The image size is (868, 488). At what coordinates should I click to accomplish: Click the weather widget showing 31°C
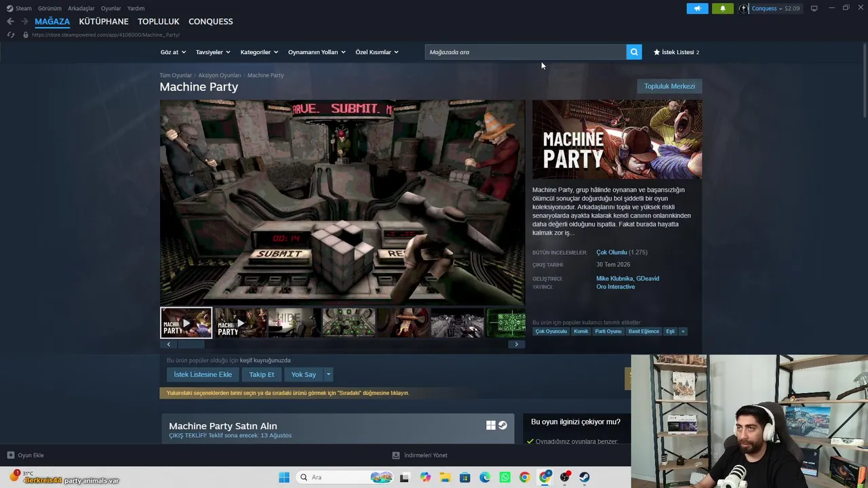point(22,475)
